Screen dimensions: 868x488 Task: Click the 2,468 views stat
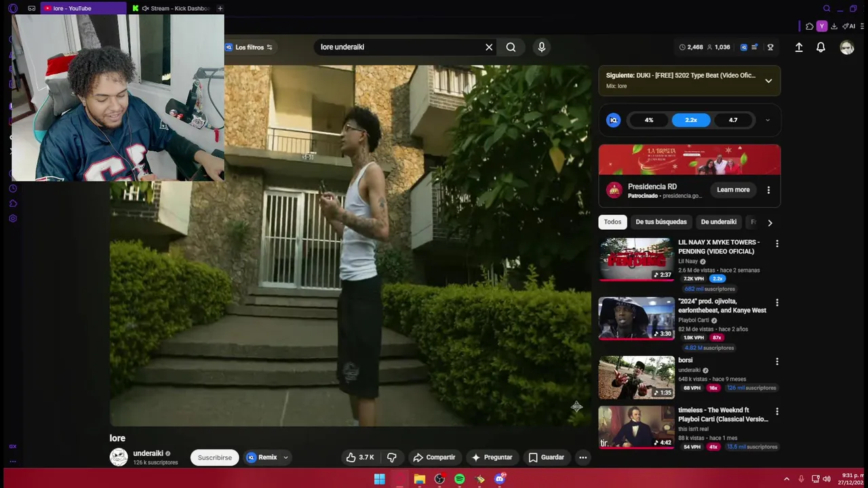pos(691,47)
